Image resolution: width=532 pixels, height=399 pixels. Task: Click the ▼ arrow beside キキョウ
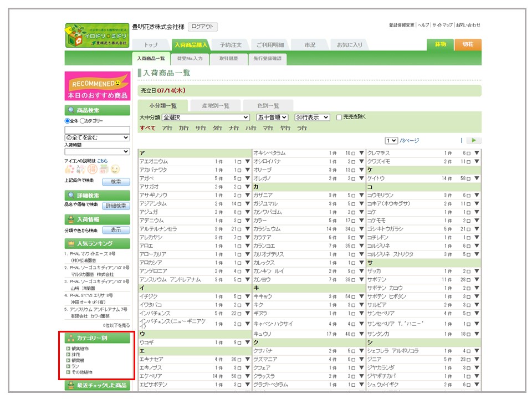[361, 296]
